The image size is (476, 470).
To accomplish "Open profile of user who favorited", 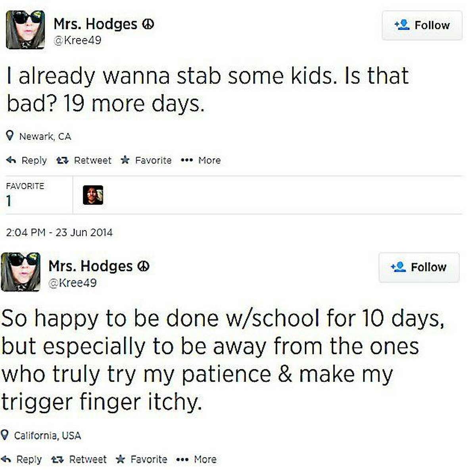I will pyautogui.click(x=93, y=195).
